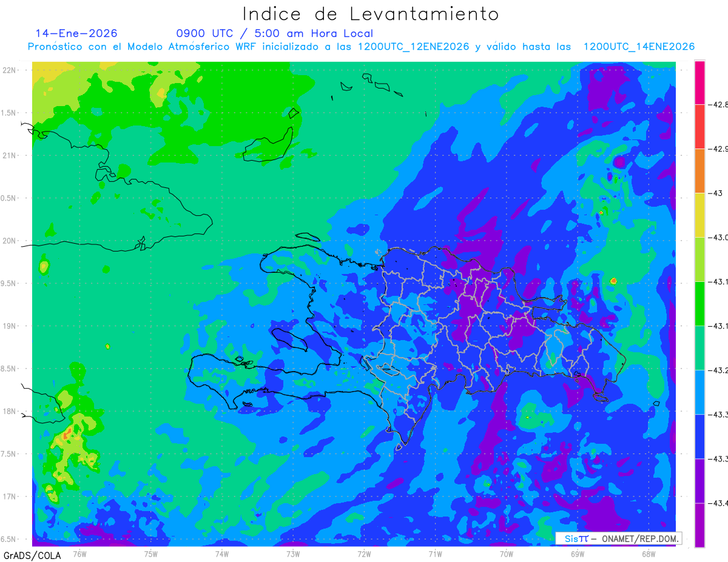
Task: Click the '76W' longitude label
Action: 79,554
